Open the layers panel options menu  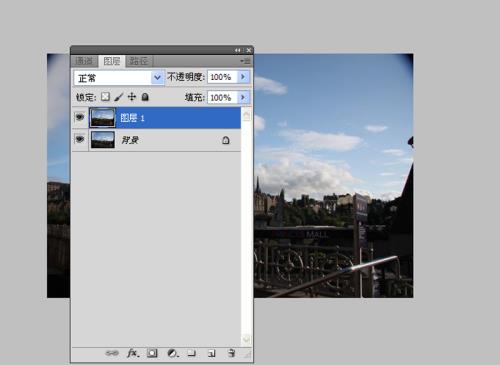point(246,61)
